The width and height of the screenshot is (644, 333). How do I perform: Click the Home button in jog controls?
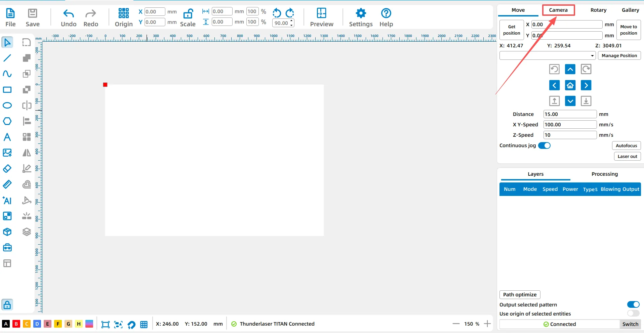pyautogui.click(x=570, y=85)
